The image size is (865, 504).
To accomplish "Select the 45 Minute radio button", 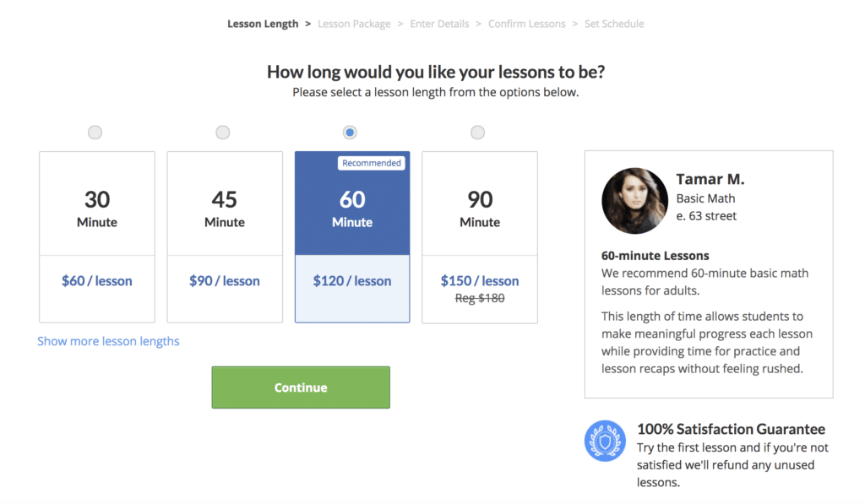I will 222,132.
